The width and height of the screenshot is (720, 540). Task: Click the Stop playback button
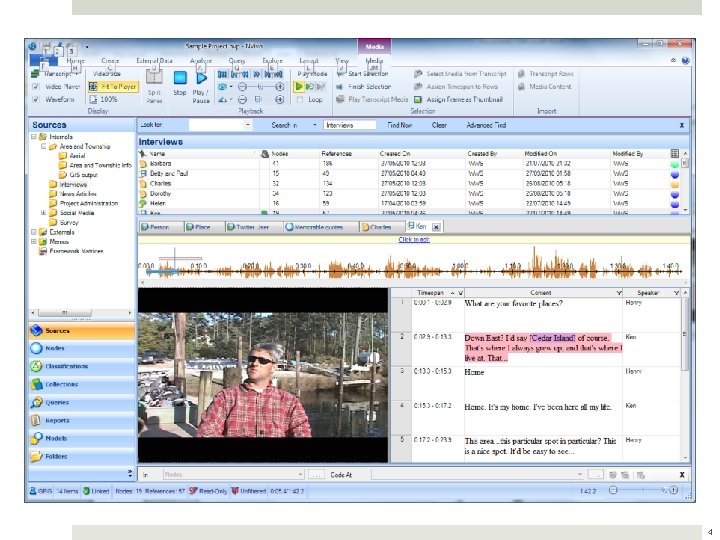(x=180, y=80)
